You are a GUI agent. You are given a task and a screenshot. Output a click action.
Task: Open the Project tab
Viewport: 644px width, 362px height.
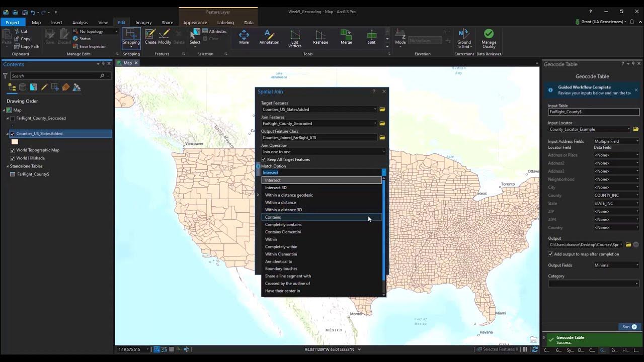pos(13,22)
